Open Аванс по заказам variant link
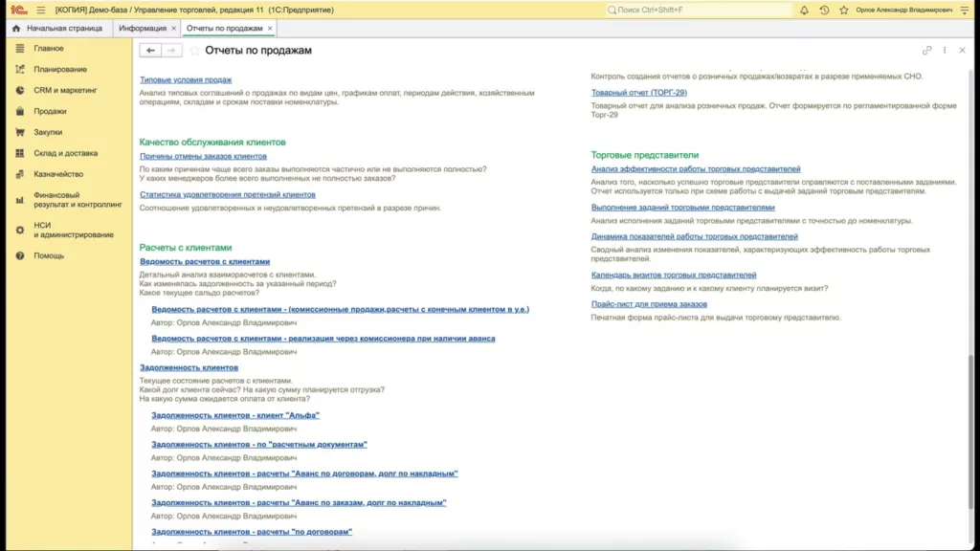This screenshot has width=980, height=551. point(299,503)
